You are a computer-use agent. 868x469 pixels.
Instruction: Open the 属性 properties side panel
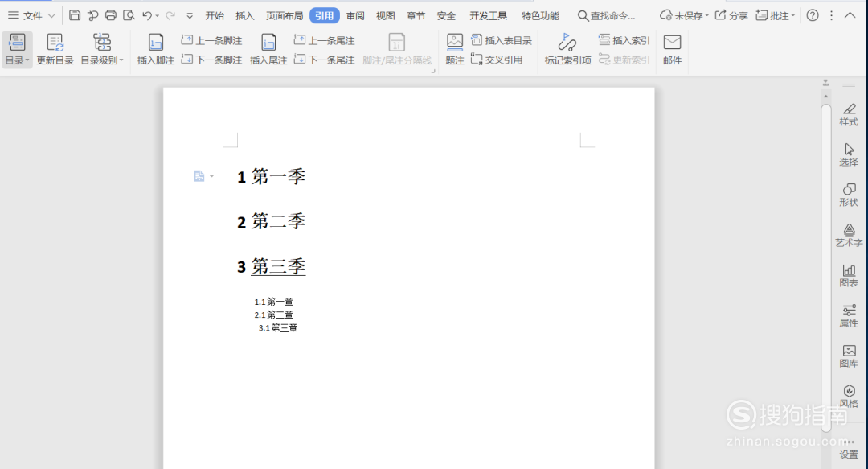coord(849,316)
